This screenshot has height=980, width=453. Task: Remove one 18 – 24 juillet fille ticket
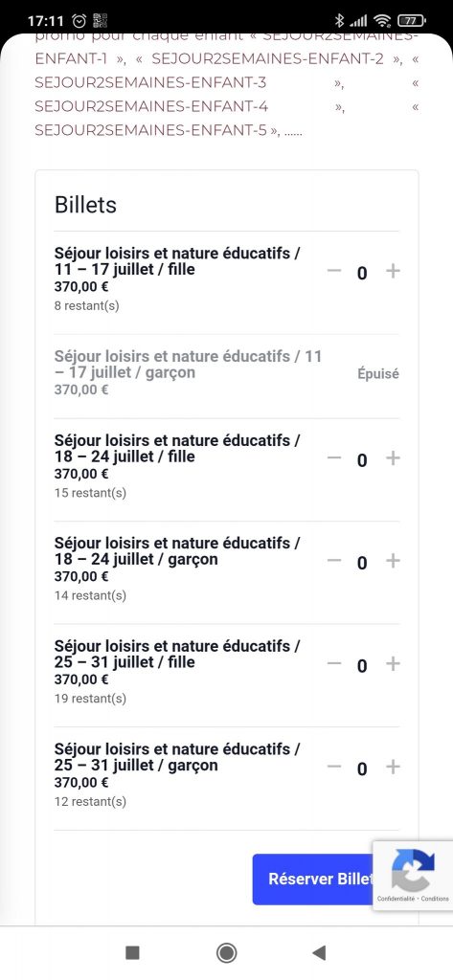(335, 458)
